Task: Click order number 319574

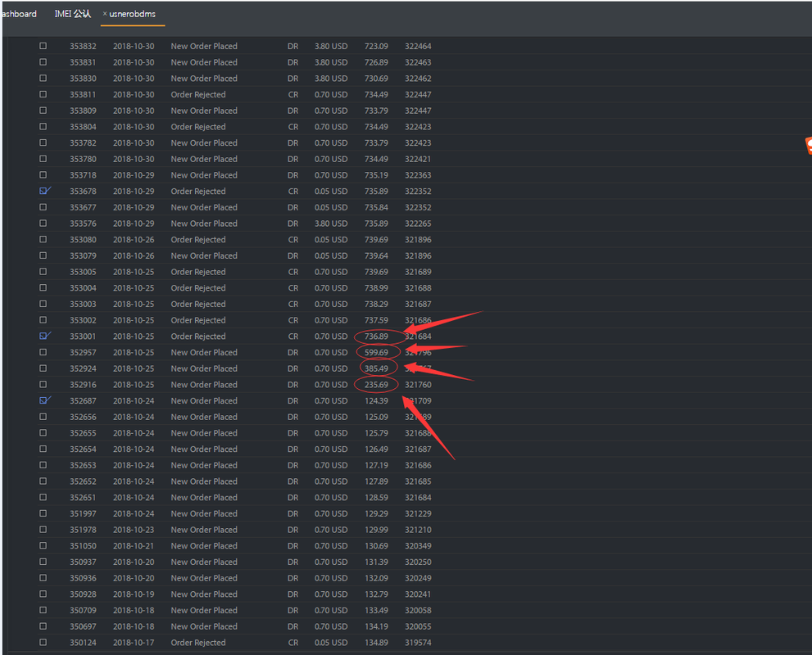Action: coord(418,643)
